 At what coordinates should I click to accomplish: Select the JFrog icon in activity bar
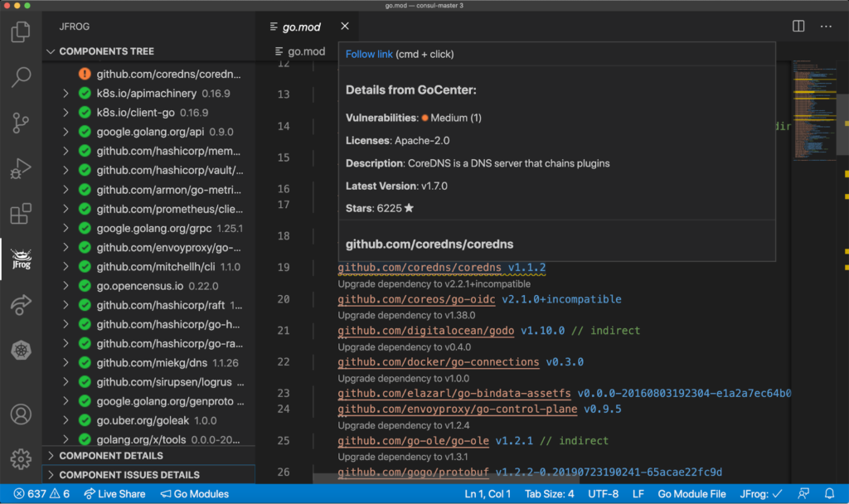tap(21, 260)
